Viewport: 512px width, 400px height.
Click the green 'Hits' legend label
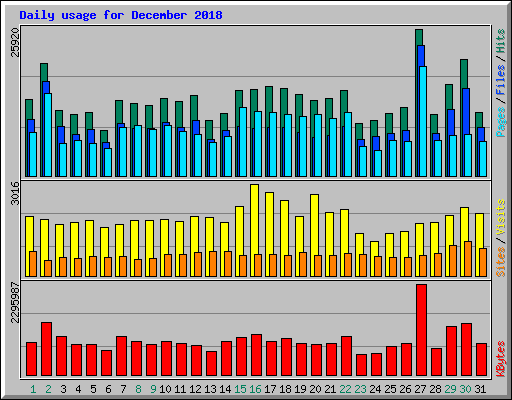coord(500,41)
